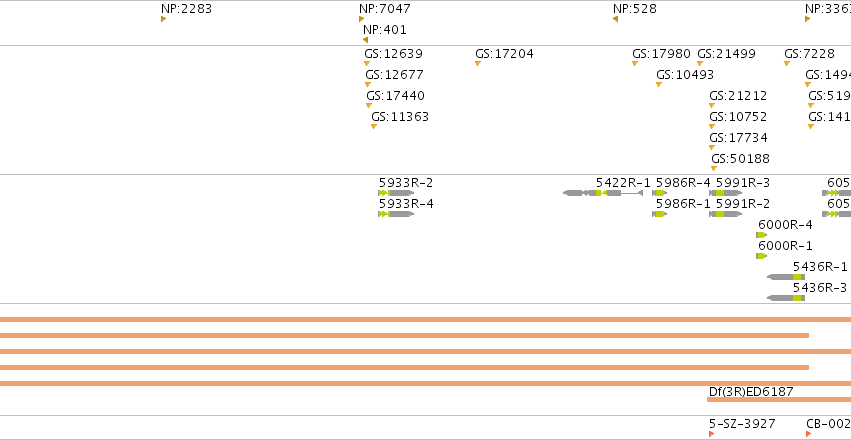Image resolution: width=851 pixels, height=440 pixels.
Task: Click the 5436R-3 gene model glyph
Action: [786, 298]
